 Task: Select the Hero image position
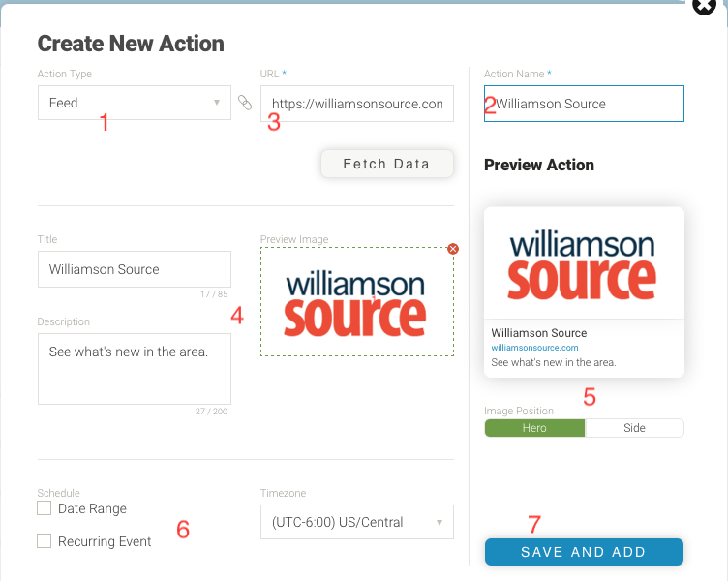[x=534, y=428]
